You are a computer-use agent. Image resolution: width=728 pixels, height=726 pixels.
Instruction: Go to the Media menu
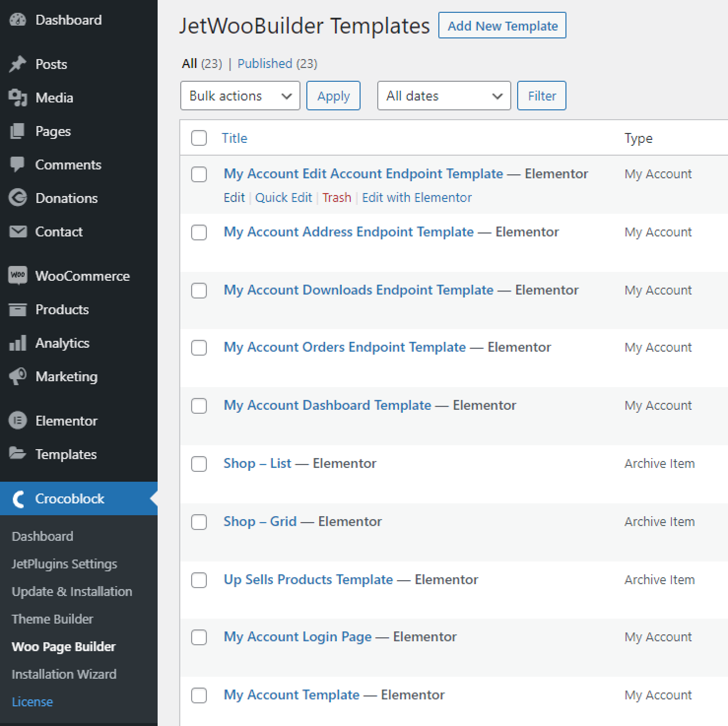[54, 98]
